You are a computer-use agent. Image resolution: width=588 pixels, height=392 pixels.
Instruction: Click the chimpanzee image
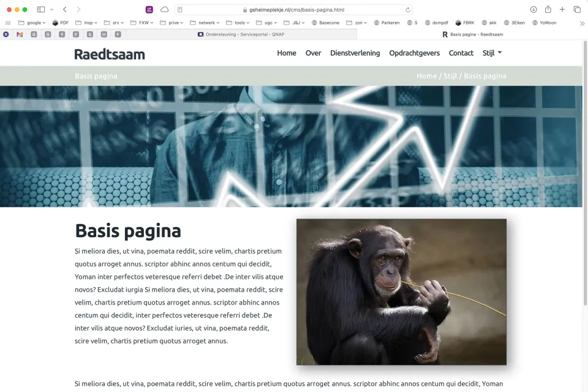[x=401, y=292]
